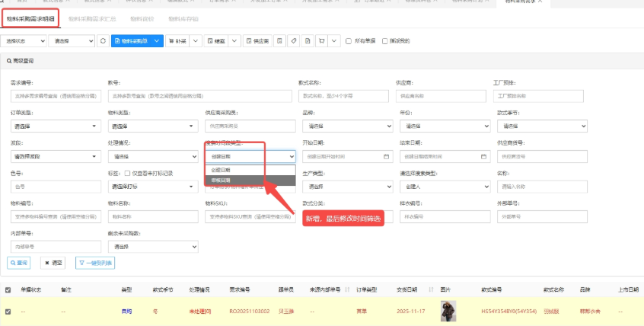The height and width of the screenshot is (326, 644).
Task: Click the 查询 search button
Action: pyautogui.click(x=20, y=263)
